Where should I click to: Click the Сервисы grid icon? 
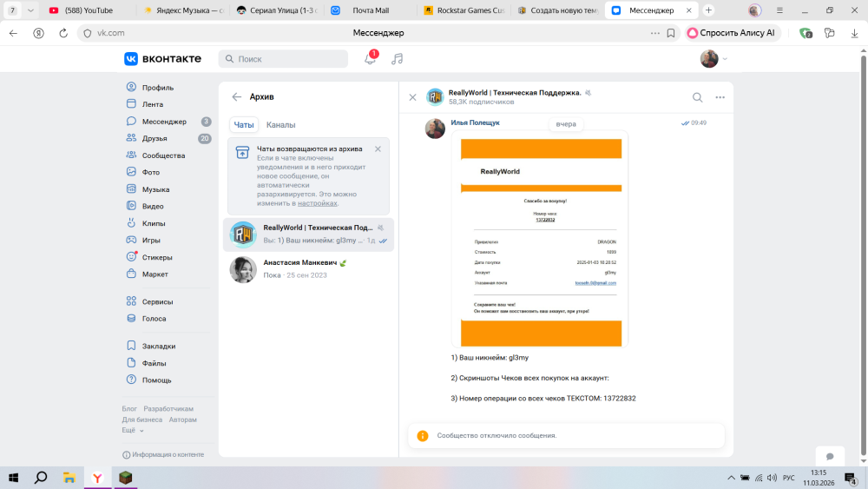(x=131, y=301)
